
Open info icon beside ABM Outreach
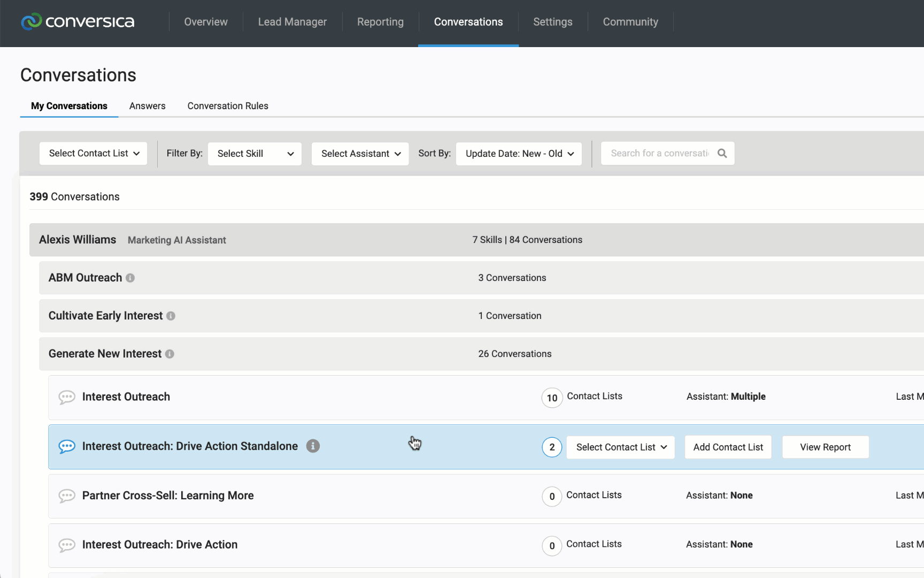(130, 278)
